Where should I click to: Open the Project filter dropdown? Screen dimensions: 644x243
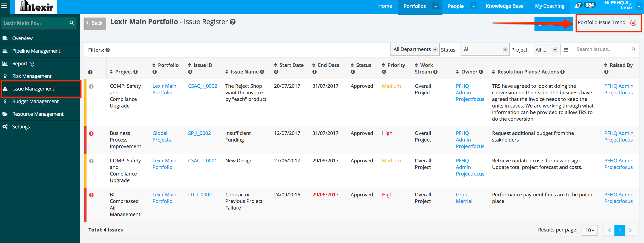click(x=546, y=50)
